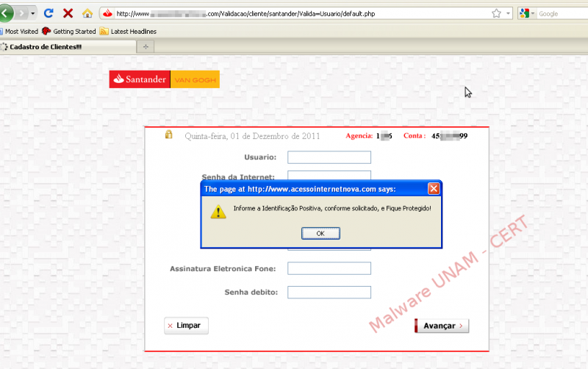Go to the browser Home icon
Image resolution: width=588 pixels, height=369 pixels.
point(87,13)
